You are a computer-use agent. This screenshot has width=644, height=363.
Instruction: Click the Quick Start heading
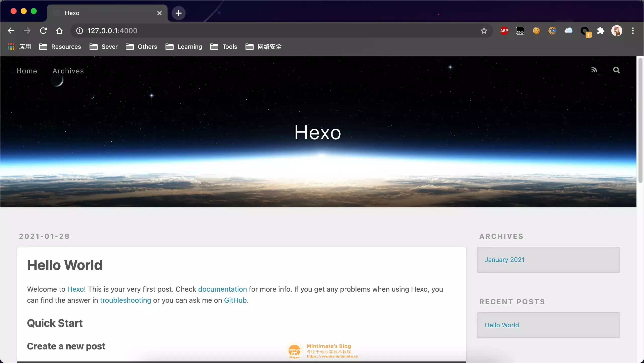click(x=55, y=323)
